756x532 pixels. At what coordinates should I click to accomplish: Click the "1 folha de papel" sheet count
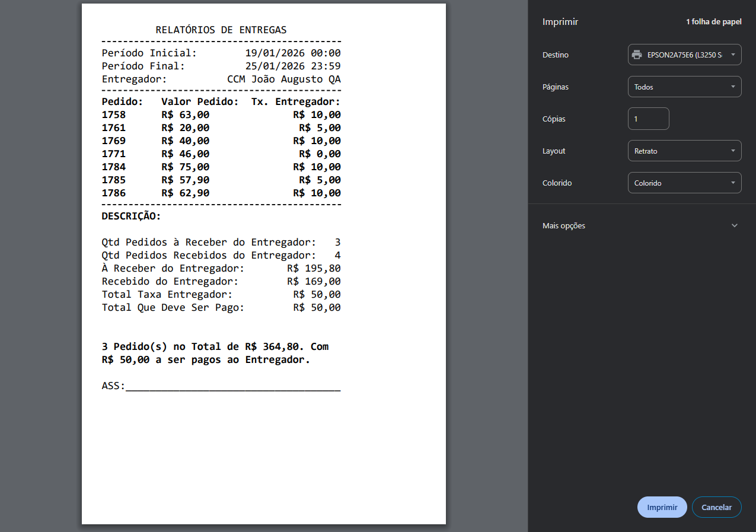(713, 22)
